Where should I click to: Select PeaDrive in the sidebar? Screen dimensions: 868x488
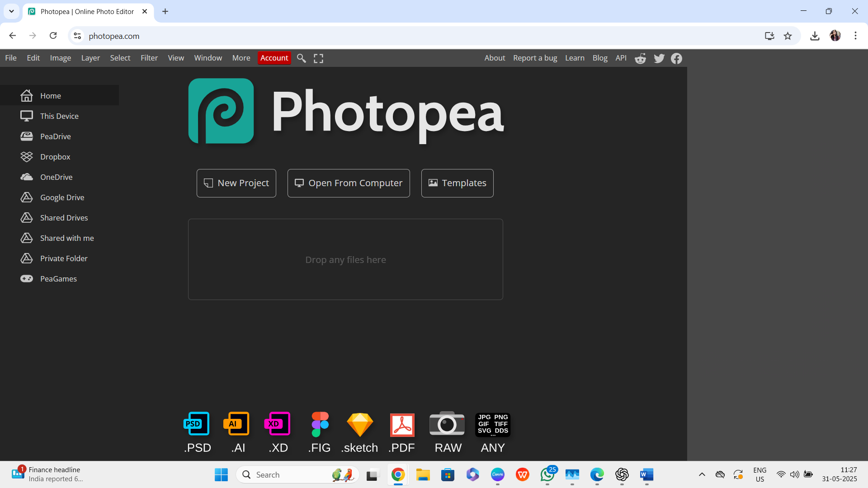(x=55, y=136)
